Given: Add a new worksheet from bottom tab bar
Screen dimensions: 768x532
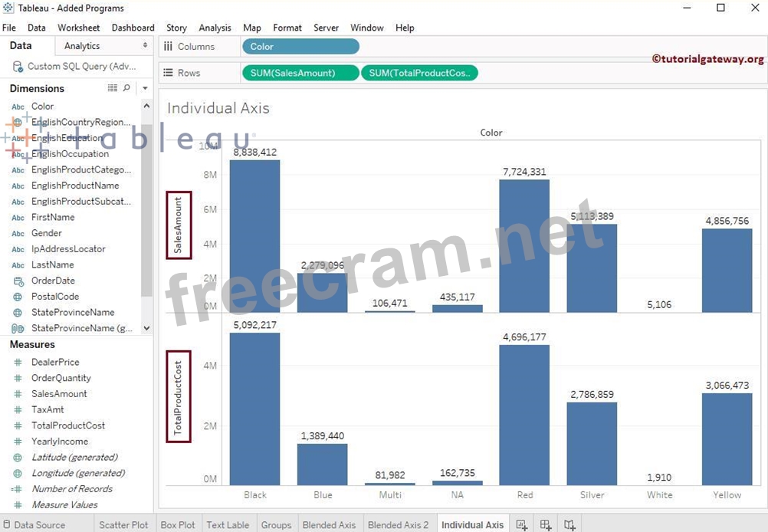Looking at the screenshot, I should (x=522, y=525).
